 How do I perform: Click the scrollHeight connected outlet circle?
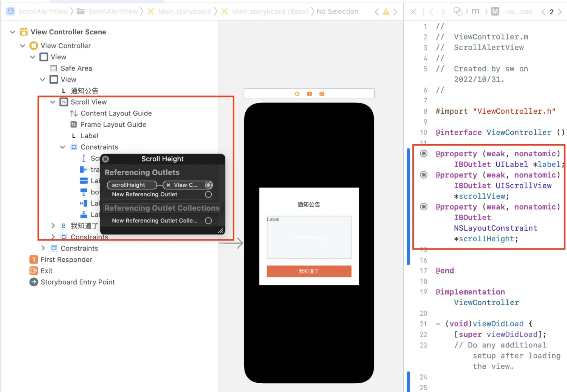click(208, 185)
